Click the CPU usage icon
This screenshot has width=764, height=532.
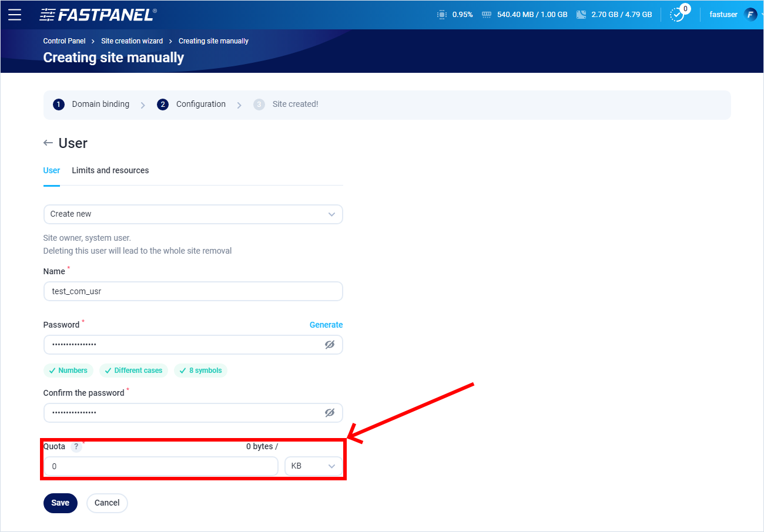point(442,15)
